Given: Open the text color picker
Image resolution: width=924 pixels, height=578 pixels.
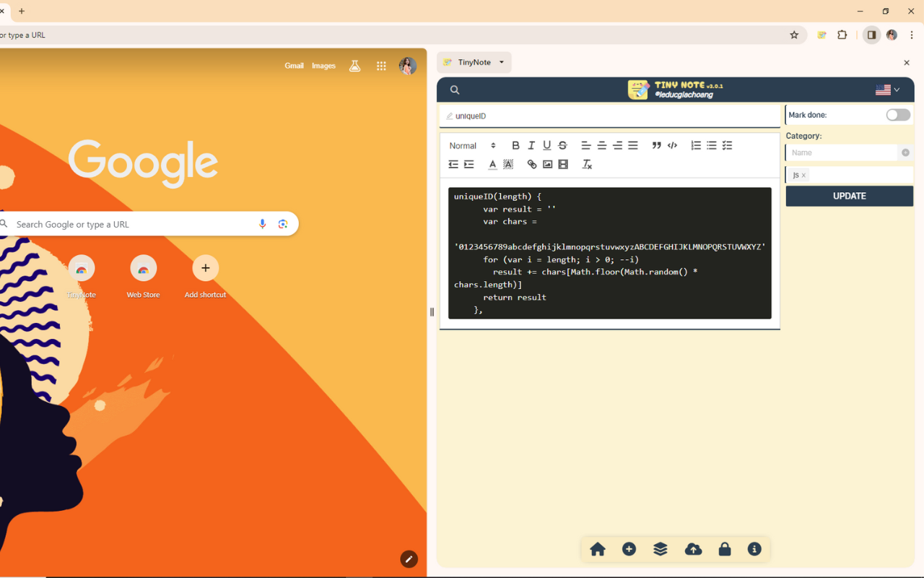Looking at the screenshot, I should pos(492,164).
